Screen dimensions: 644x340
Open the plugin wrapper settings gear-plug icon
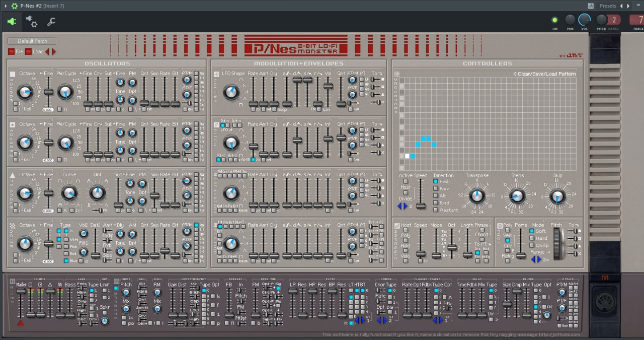(x=32, y=21)
